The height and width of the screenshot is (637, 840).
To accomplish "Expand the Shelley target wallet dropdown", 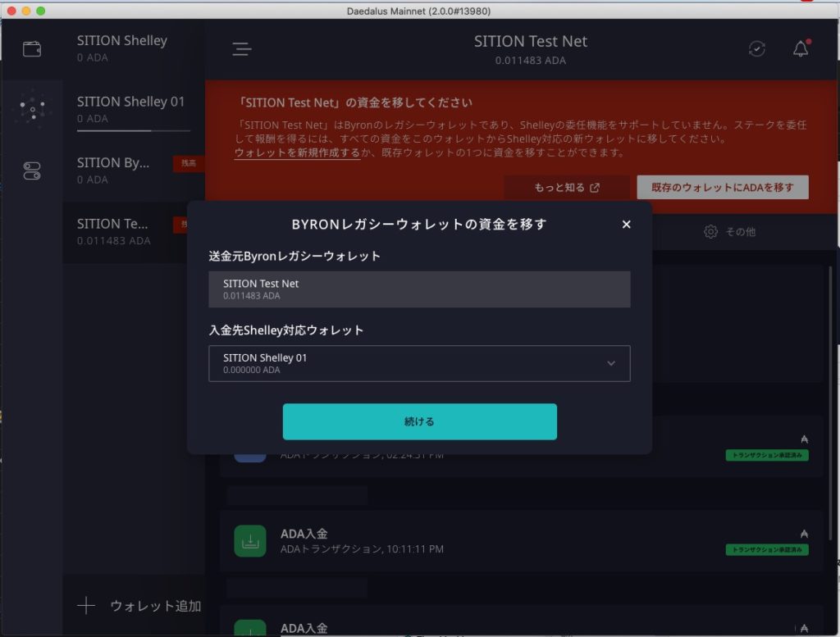I will [x=419, y=363].
